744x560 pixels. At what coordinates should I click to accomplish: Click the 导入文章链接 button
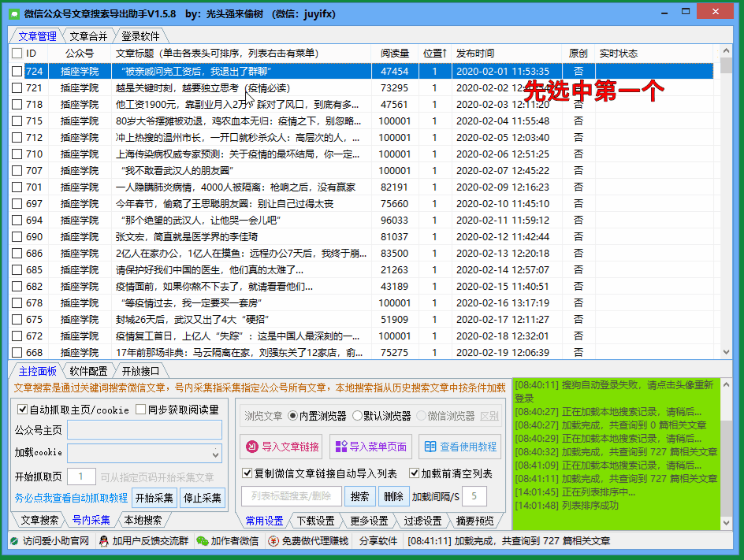[x=281, y=447]
